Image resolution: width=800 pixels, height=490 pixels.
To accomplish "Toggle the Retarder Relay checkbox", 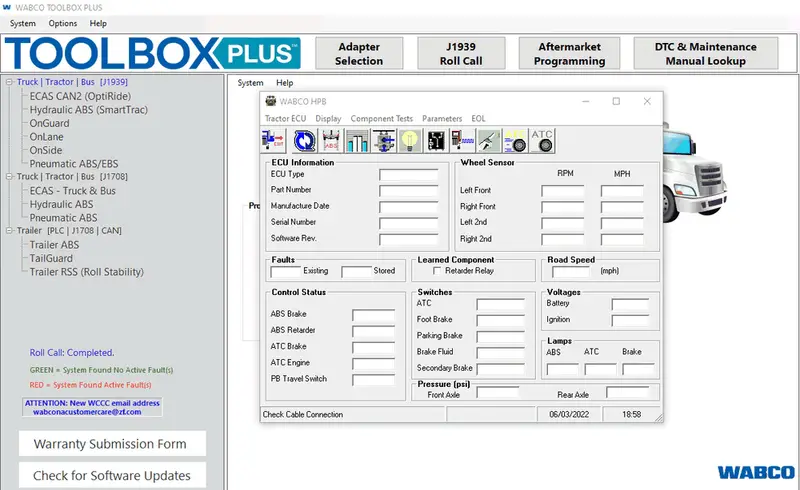I will tap(437, 271).
